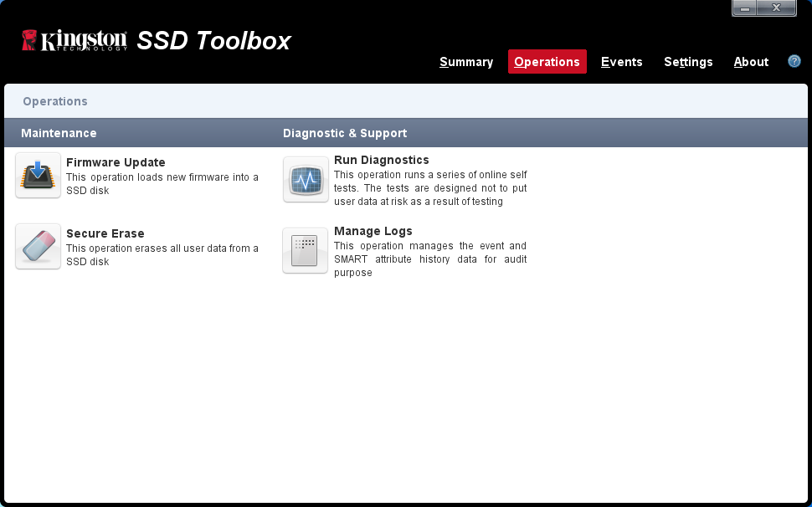
Task: Close the SSD Toolbox window
Action: coord(777,8)
